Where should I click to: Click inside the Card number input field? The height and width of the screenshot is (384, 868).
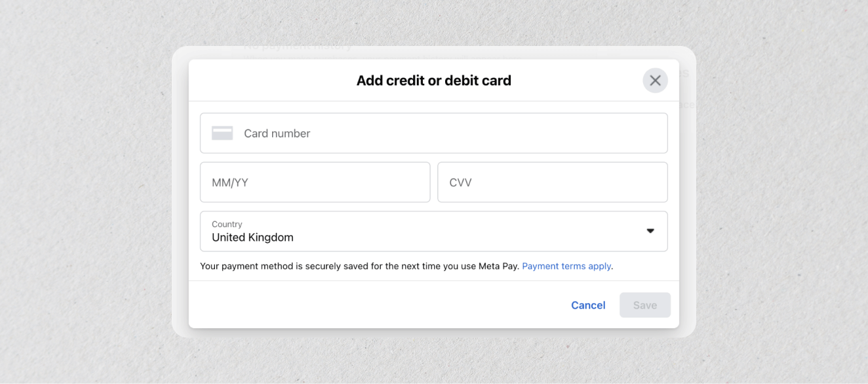[x=433, y=133]
